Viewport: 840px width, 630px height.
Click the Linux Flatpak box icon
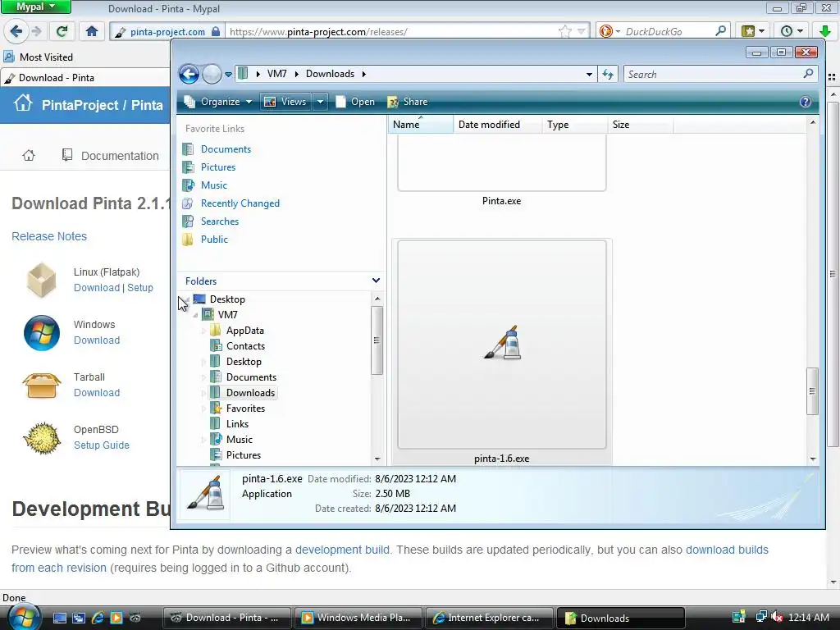point(41,280)
